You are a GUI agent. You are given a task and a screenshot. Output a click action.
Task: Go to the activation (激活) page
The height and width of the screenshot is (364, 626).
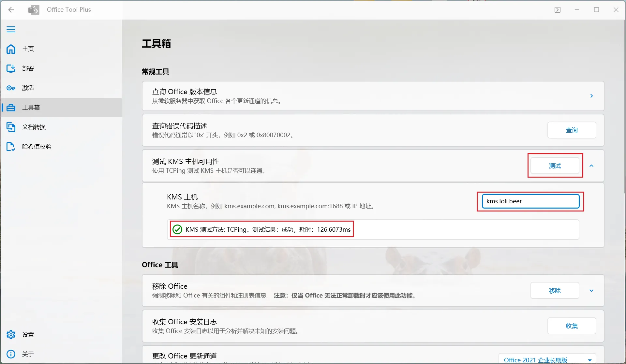pyautogui.click(x=28, y=88)
